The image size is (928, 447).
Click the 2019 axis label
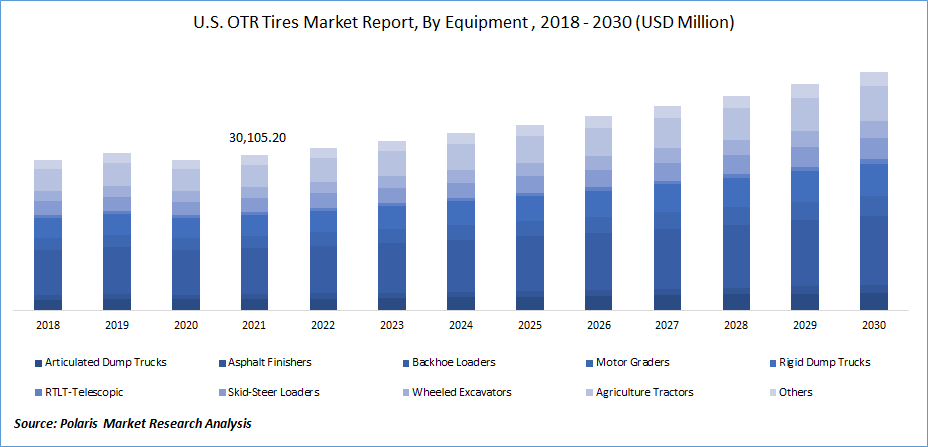tap(117, 326)
